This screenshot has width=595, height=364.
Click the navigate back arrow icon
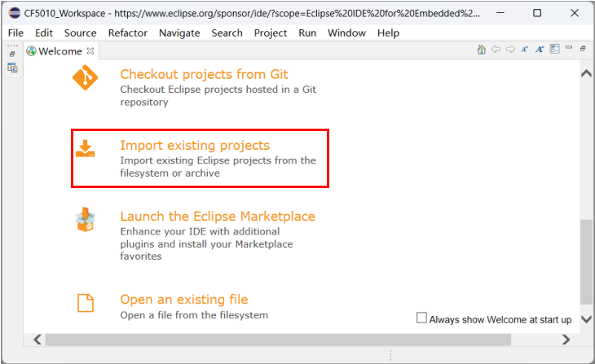[x=496, y=50]
